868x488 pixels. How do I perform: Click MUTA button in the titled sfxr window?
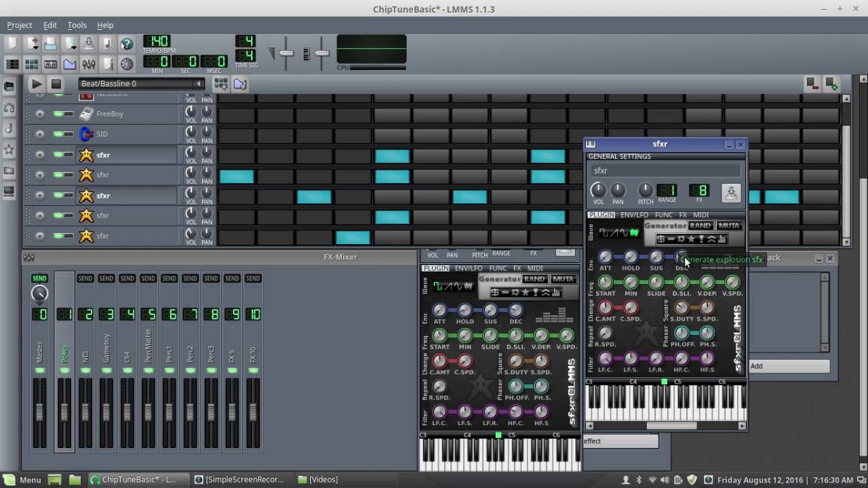[729, 226]
